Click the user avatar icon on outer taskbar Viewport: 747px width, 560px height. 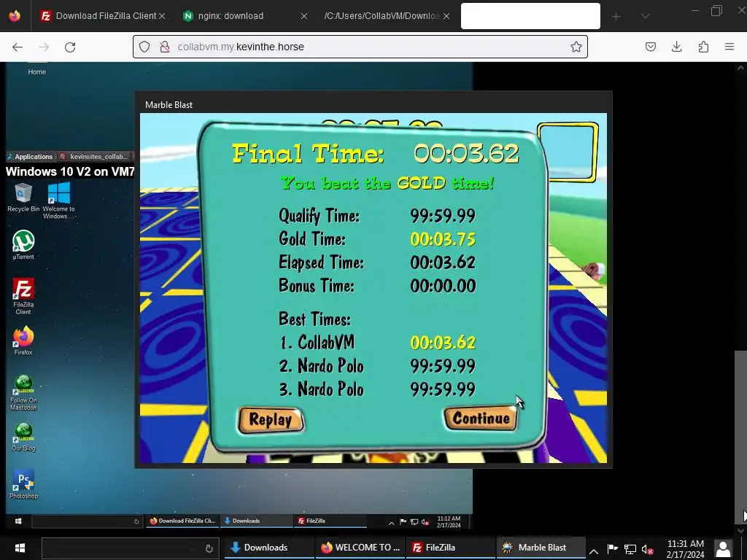[x=723, y=548]
